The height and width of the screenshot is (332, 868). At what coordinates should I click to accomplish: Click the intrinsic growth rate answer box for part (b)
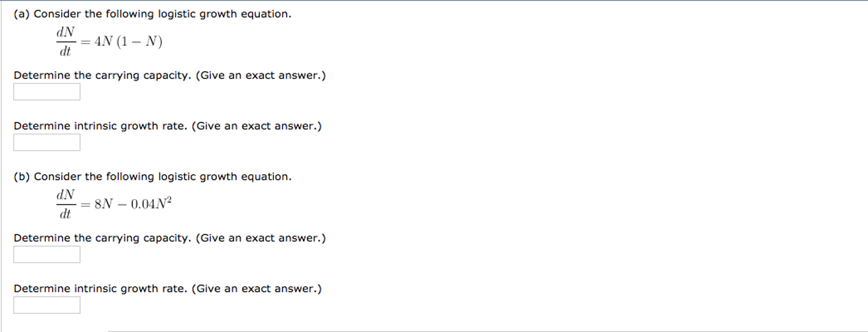tap(48, 304)
